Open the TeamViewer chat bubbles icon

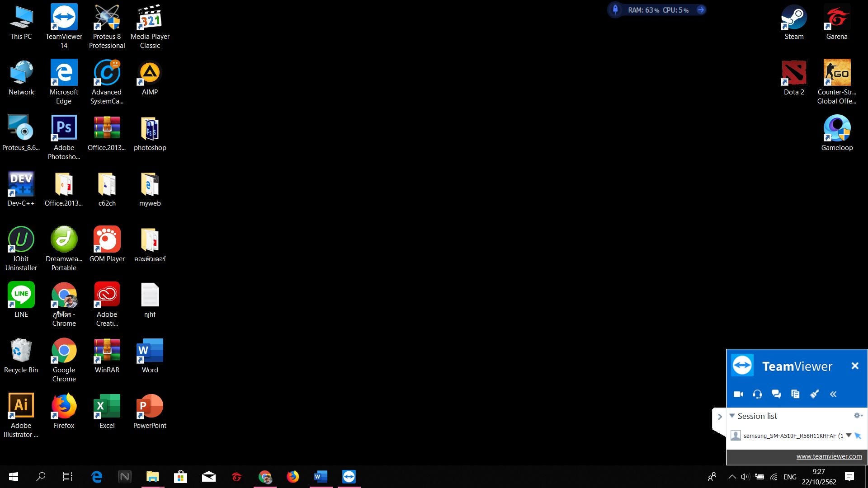(x=776, y=394)
